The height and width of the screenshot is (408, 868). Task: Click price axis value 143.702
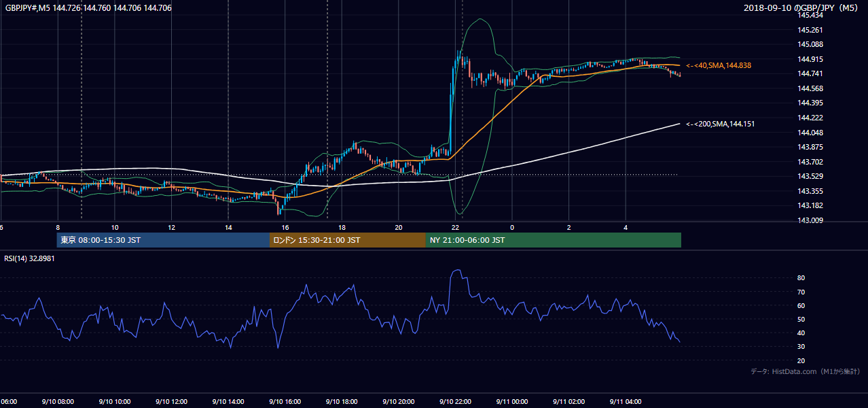click(810, 162)
